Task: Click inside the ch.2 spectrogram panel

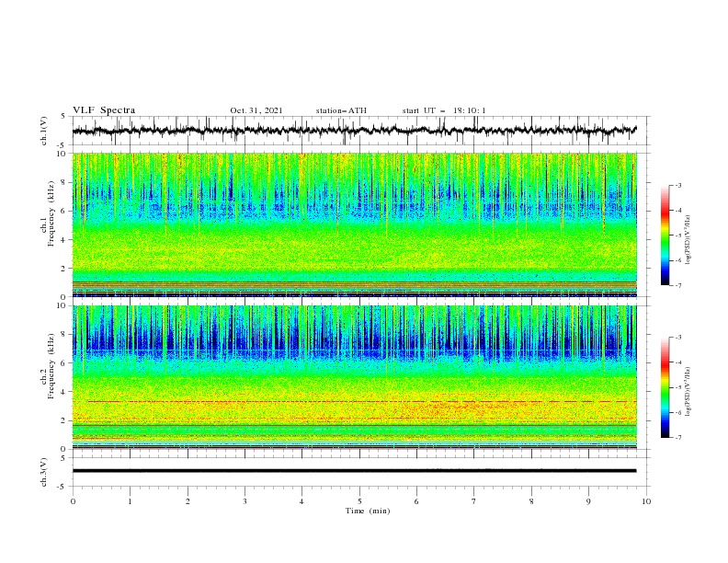Action: [x=354, y=377]
